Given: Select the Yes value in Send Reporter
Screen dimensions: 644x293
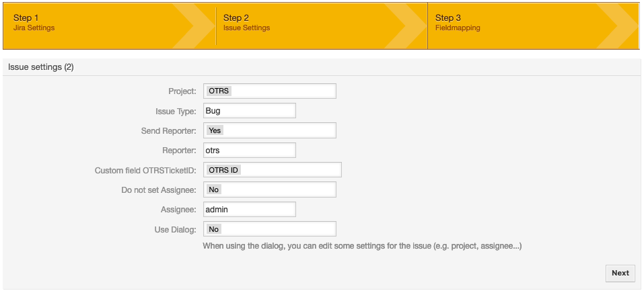Looking at the screenshot, I should coord(215,130).
